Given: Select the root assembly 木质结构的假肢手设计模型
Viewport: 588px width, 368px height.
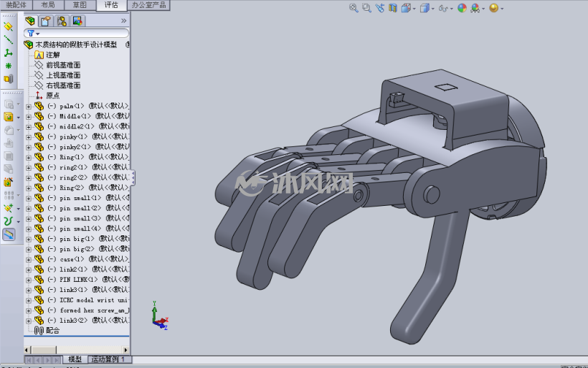Looking at the screenshot, I should (x=76, y=44).
